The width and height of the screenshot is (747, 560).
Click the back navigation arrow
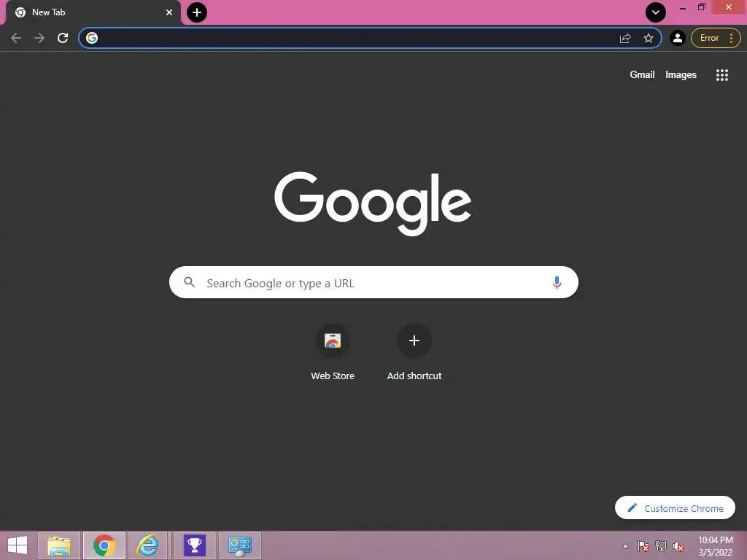[16, 38]
